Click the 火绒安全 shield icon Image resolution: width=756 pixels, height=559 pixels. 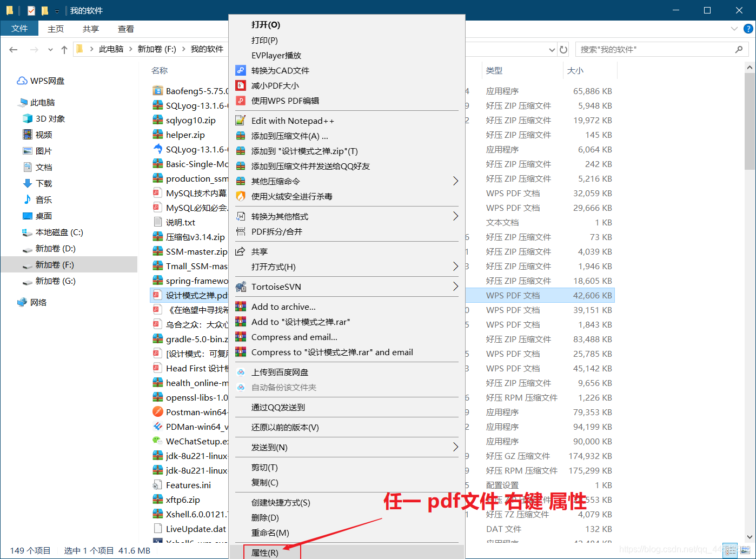click(x=241, y=196)
